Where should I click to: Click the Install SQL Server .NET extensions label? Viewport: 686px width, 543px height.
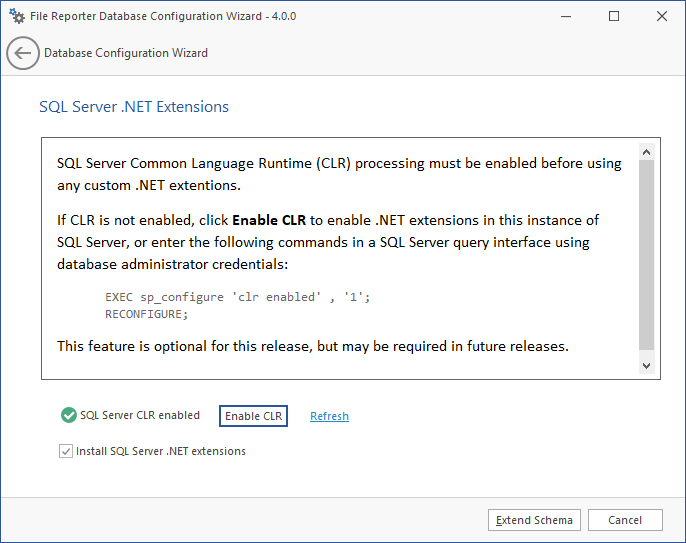pyautogui.click(x=161, y=451)
